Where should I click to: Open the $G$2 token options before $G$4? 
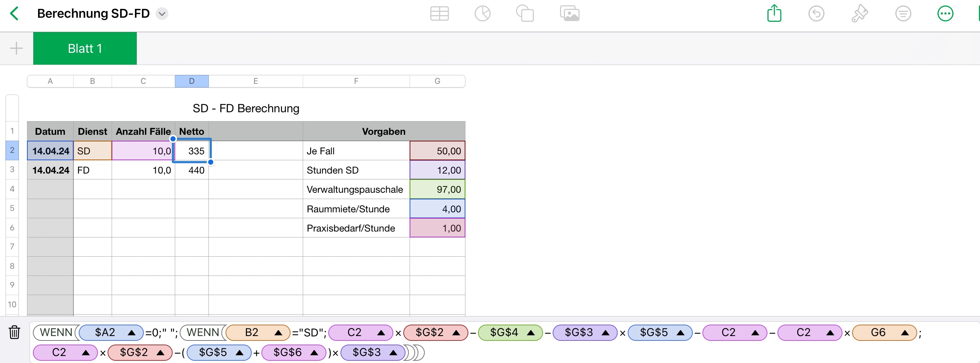456,333
